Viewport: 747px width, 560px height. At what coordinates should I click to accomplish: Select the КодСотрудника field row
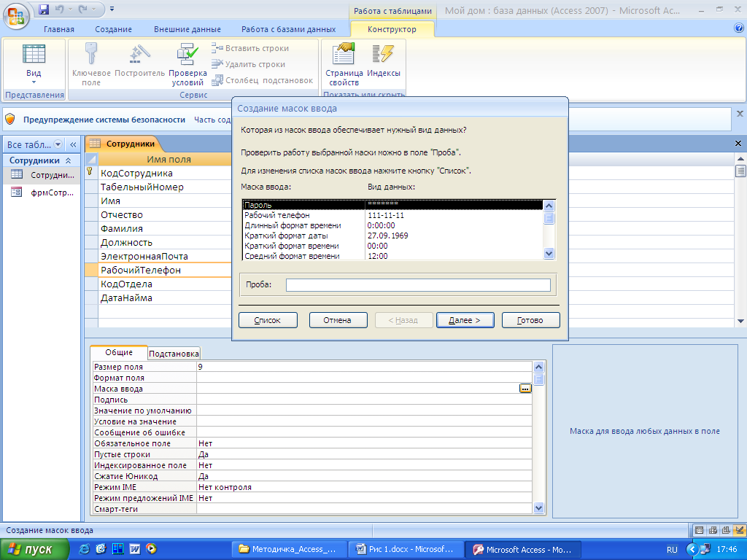[x=164, y=174]
